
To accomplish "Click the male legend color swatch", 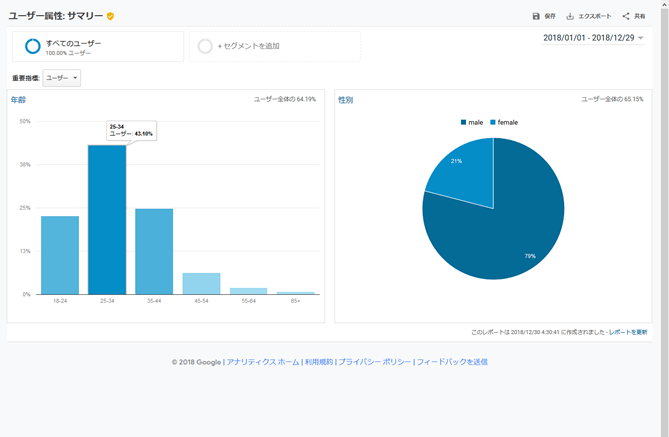I will (463, 122).
